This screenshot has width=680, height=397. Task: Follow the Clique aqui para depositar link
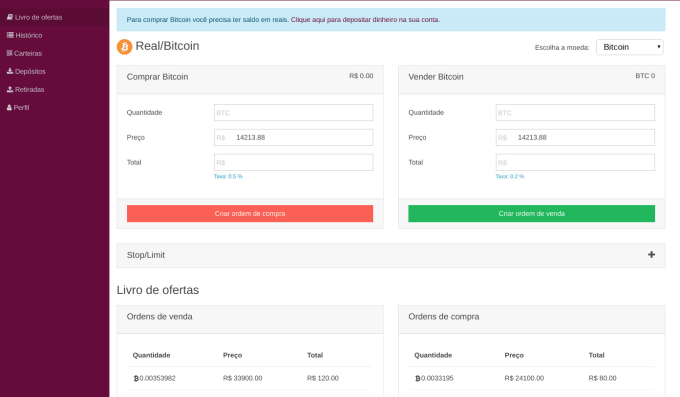pos(365,20)
